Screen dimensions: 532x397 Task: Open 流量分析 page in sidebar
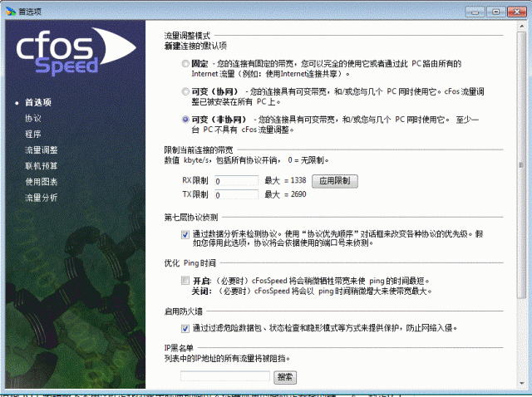[42, 198]
